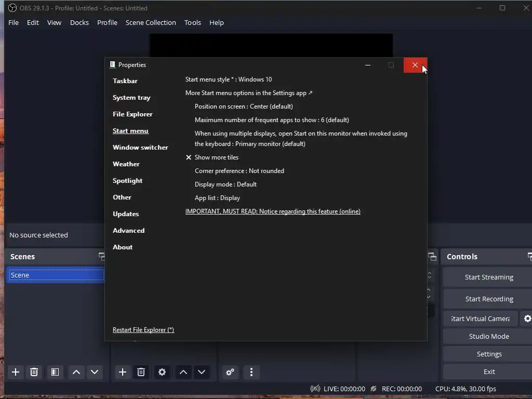Switch to the About section
This screenshot has height=399, width=532.
pyautogui.click(x=123, y=247)
